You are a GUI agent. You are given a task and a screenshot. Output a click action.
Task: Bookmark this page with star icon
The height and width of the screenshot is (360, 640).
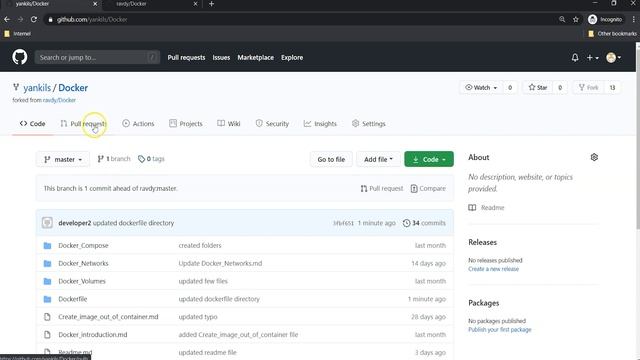pyautogui.click(x=576, y=19)
